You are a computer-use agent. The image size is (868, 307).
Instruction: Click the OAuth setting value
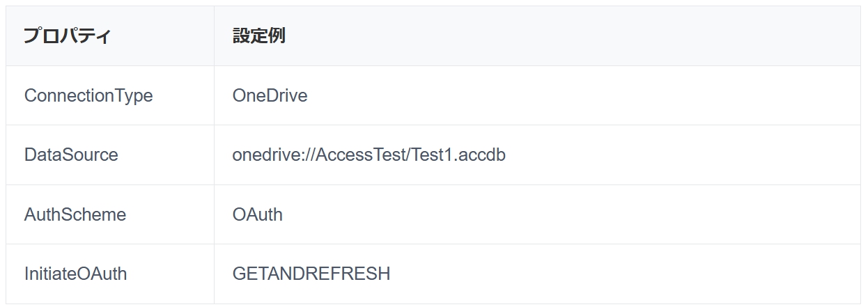tap(258, 214)
